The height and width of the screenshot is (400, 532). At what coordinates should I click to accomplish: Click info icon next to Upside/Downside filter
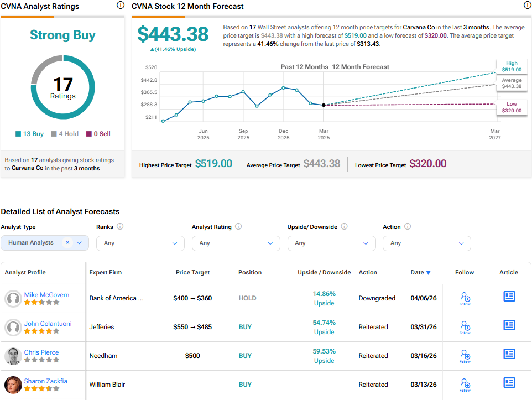pos(344,227)
